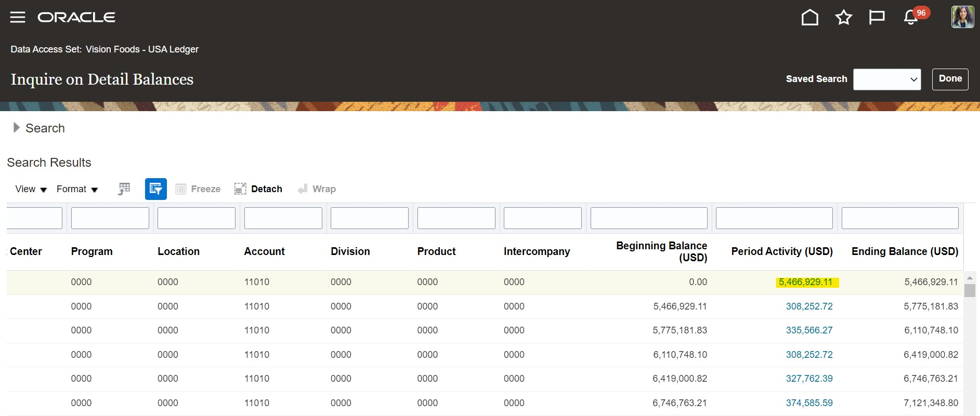Select the 0.00 beginning balance cell
The height and width of the screenshot is (416, 980).
click(x=698, y=282)
